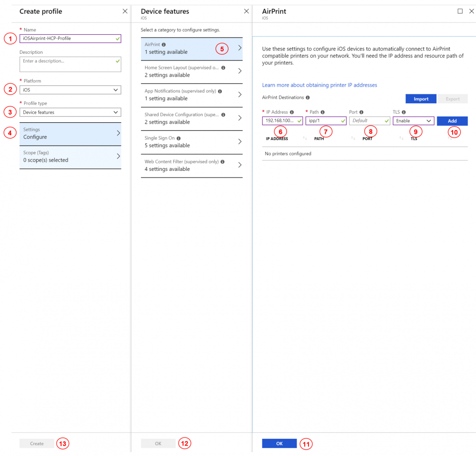Open the TLS Enable dropdown
Image resolution: width=476 pixels, height=456 pixels.
coord(413,120)
